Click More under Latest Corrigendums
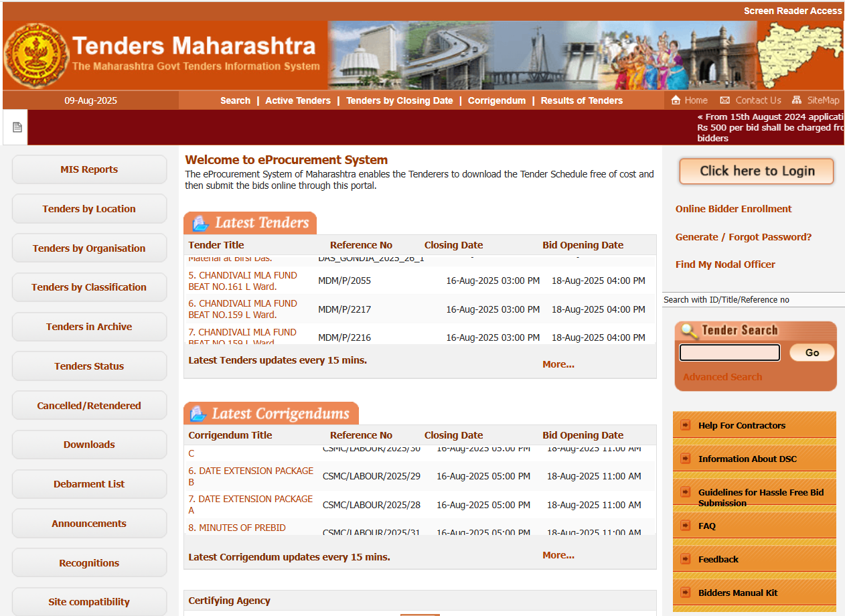The height and width of the screenshot is (616, 845). pyautogui.click(x=558, y=555)
